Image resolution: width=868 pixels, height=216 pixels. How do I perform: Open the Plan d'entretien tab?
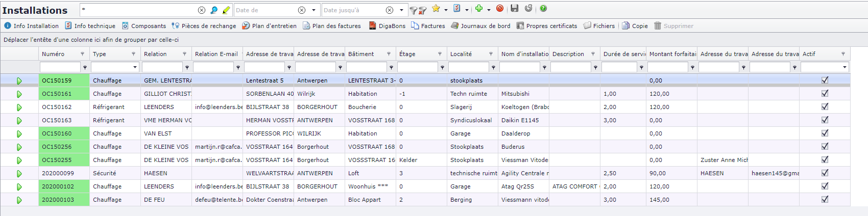pos(269,26)
